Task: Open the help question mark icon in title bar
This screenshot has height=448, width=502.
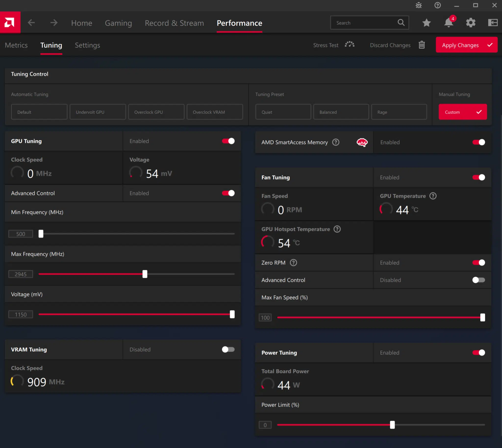Action: pyautogui.click(x=438, y=5)
